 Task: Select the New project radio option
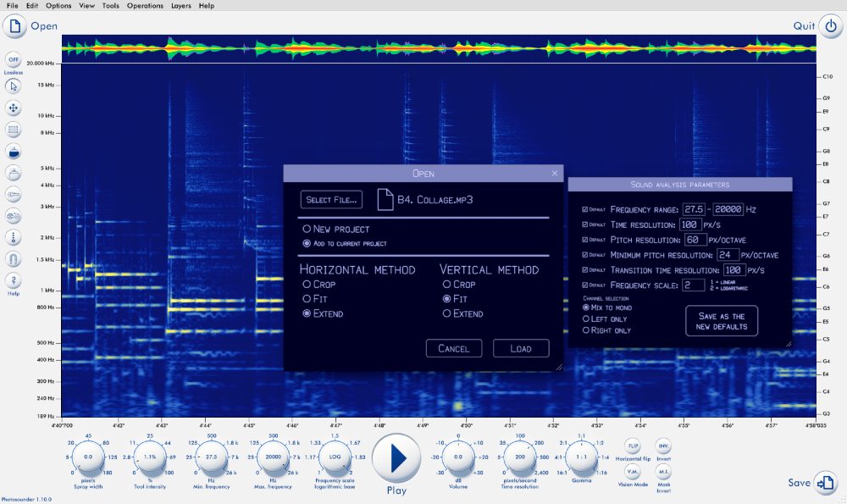click(x=307, y=229)
